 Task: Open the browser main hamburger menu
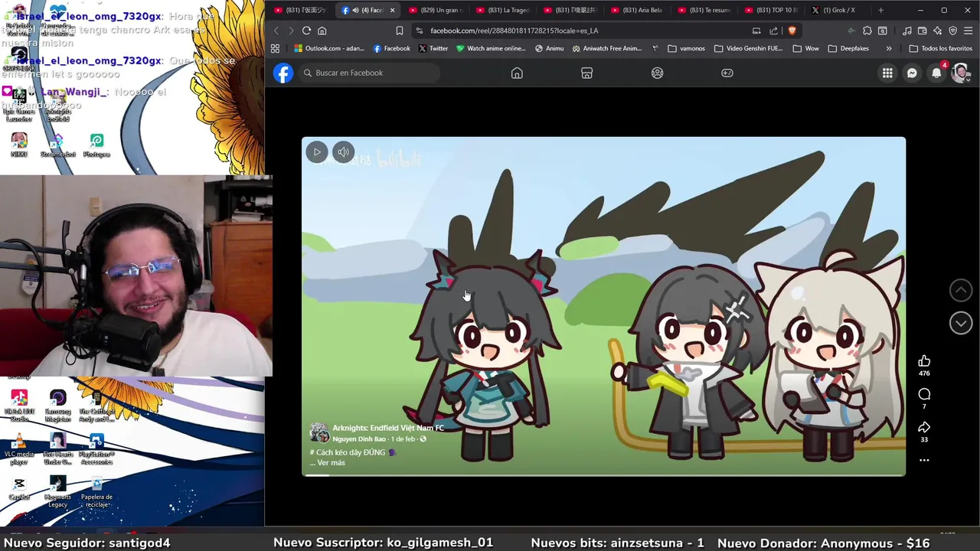969,31
